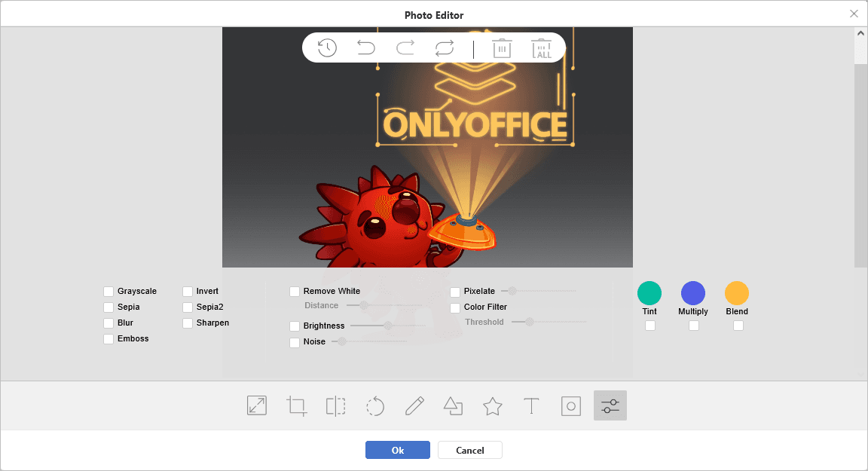868x471 pixels.
Task: Select the Crop tool
Action: pyautogui.click(x=296, y=405)
